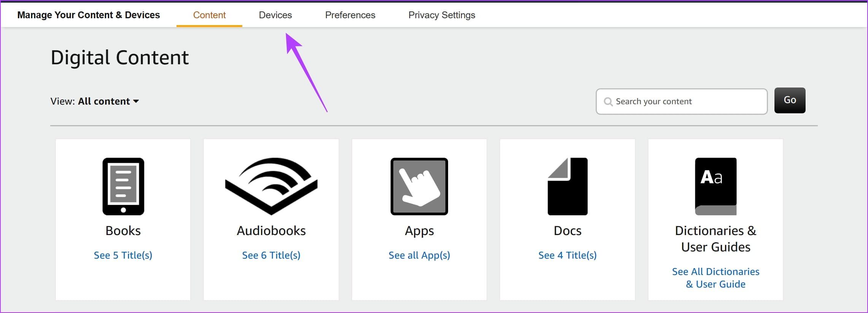The height and width of the screenshot is (313, 868).
Task: Open See 4 Title(s) docs link
Action: 568,255
